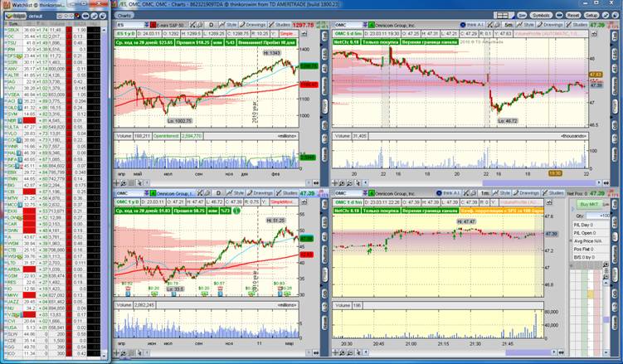Select crosshair tool under the ES chart
This screenshot has height=364, width=623.
(x=117, y=183)
